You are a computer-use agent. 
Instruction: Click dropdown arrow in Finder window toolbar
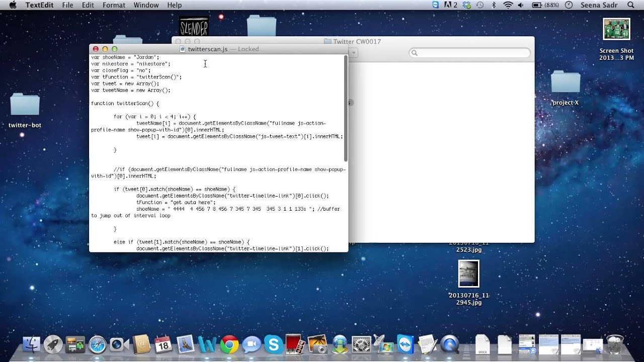point(353,53)
